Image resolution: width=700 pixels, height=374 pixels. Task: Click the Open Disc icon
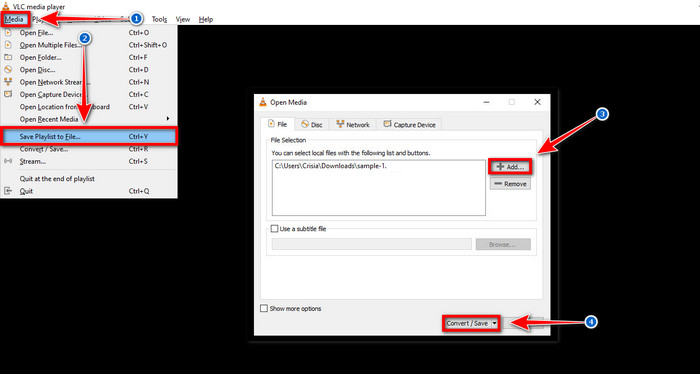pyautogui.click(x=8, y=70)
